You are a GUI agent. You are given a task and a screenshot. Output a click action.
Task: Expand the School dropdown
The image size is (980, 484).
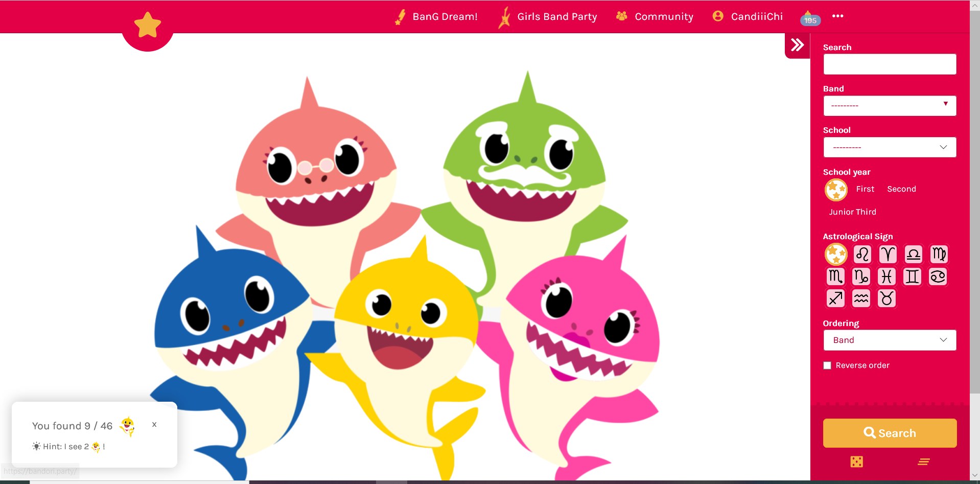tap(890, 147)
